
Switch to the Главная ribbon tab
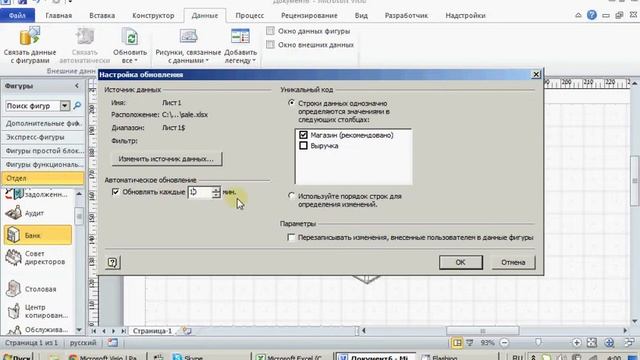tap(59, 16)
